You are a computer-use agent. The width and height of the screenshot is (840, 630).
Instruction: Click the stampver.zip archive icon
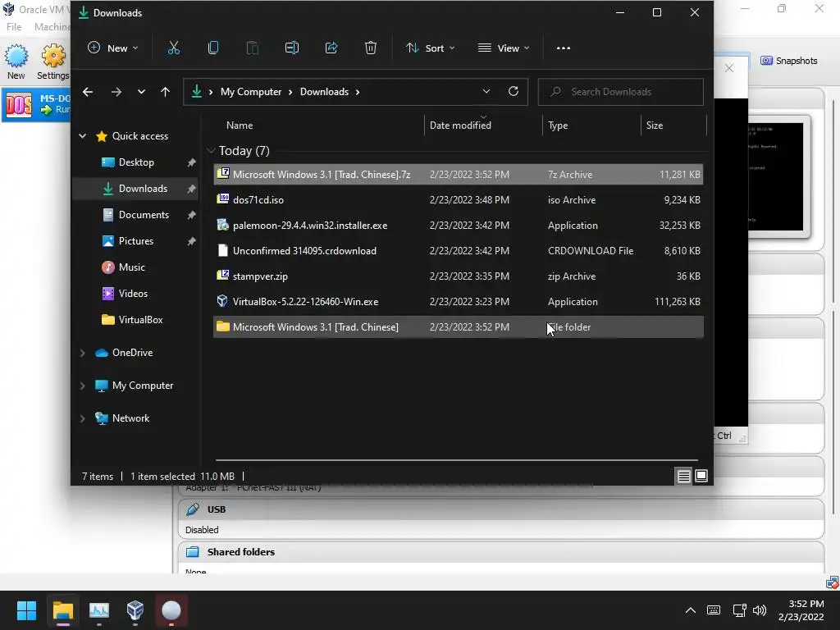[x=223, y=276]
